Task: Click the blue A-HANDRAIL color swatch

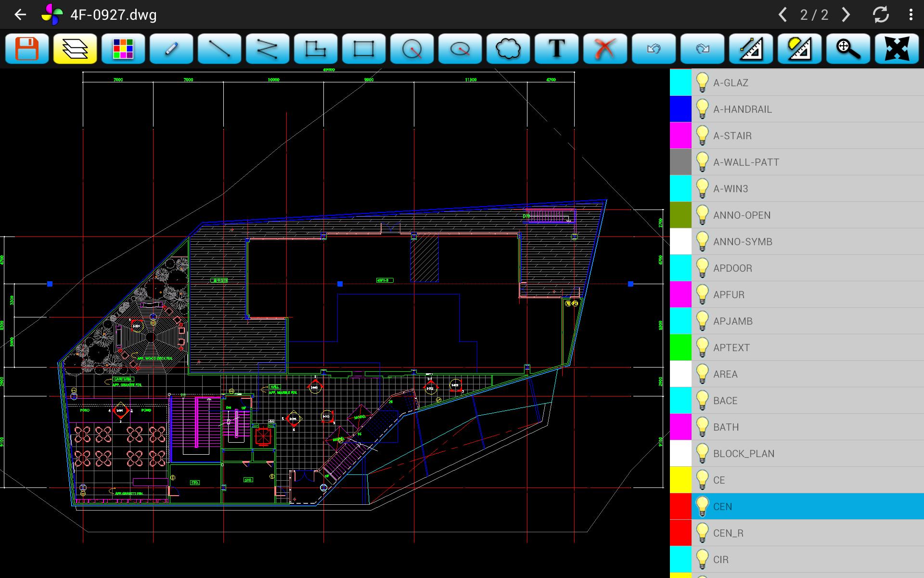Action: (x=680, y=109)
